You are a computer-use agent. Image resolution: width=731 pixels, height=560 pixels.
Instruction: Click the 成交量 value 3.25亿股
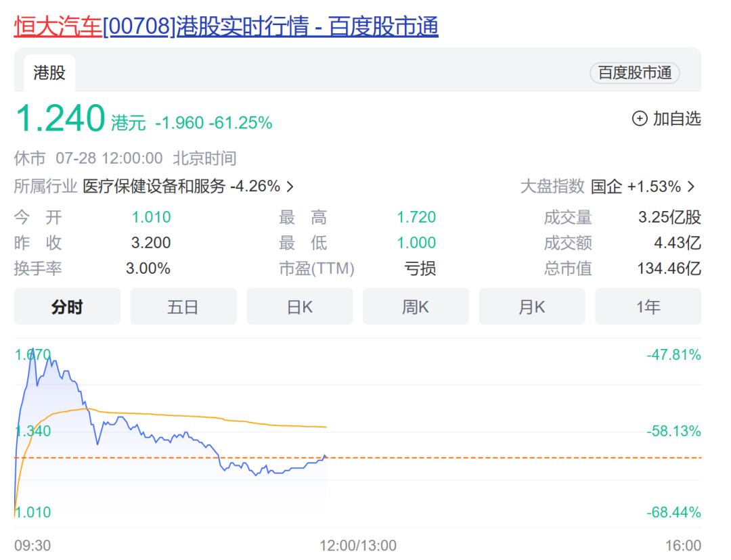coord(669,217)
